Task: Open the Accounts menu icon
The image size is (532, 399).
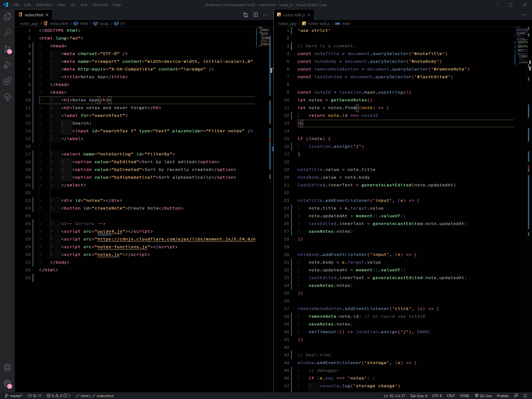Action: [x=7, y=367]
